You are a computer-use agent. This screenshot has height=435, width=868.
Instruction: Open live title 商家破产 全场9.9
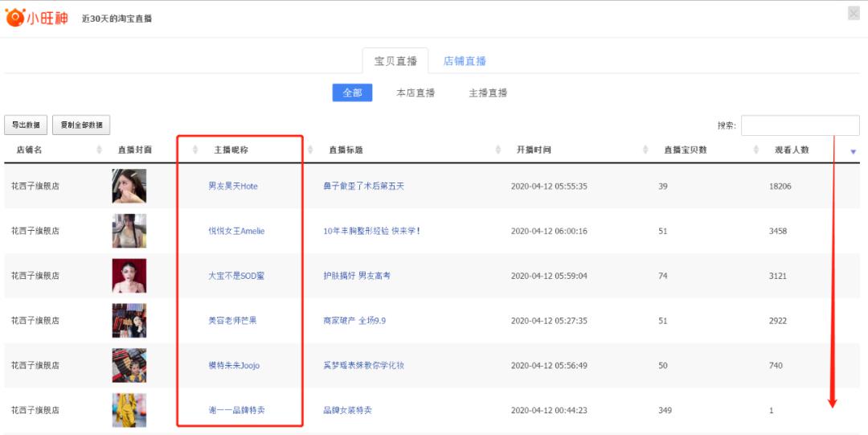[x=354, y=320]
